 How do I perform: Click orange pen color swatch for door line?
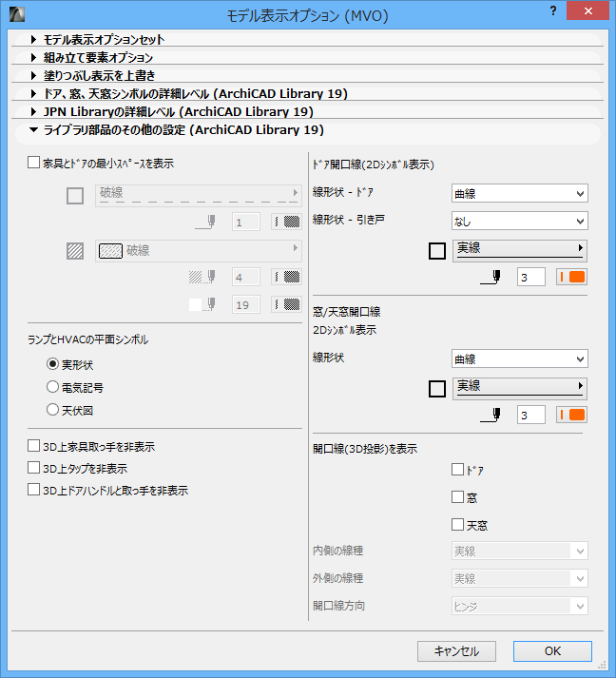coord(571,277)
